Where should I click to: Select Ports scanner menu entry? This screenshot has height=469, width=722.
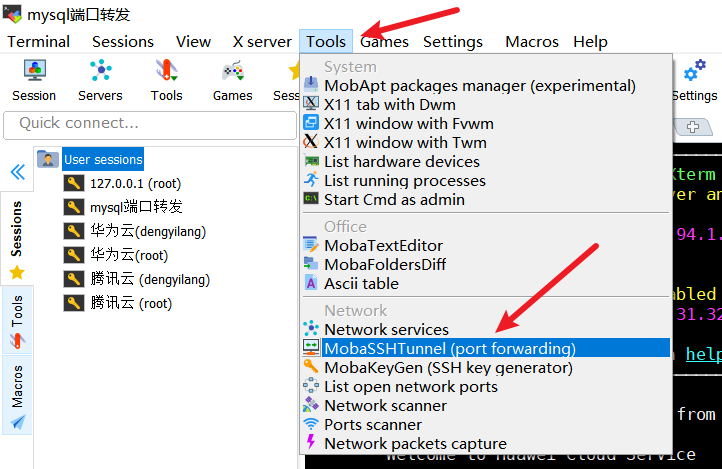(373, 424)
